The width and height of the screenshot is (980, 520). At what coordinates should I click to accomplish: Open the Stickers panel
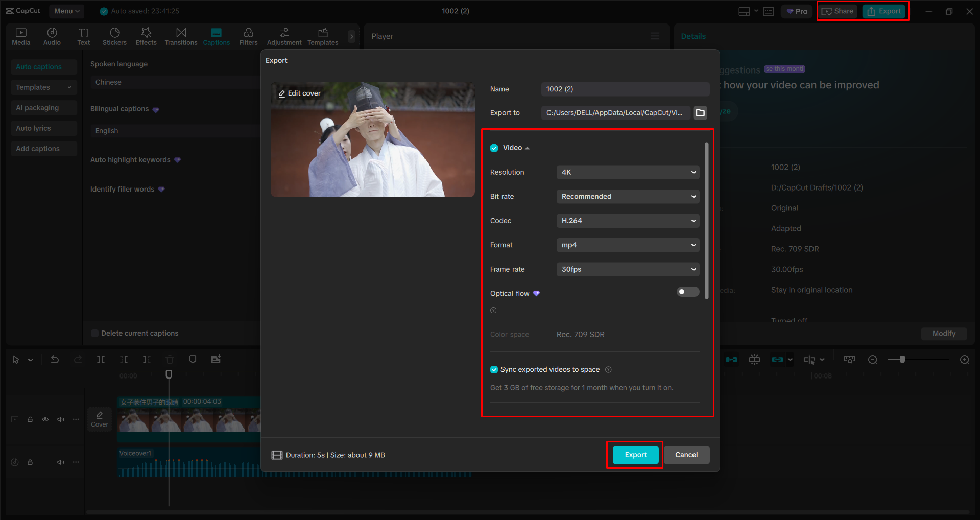point(114,36)
